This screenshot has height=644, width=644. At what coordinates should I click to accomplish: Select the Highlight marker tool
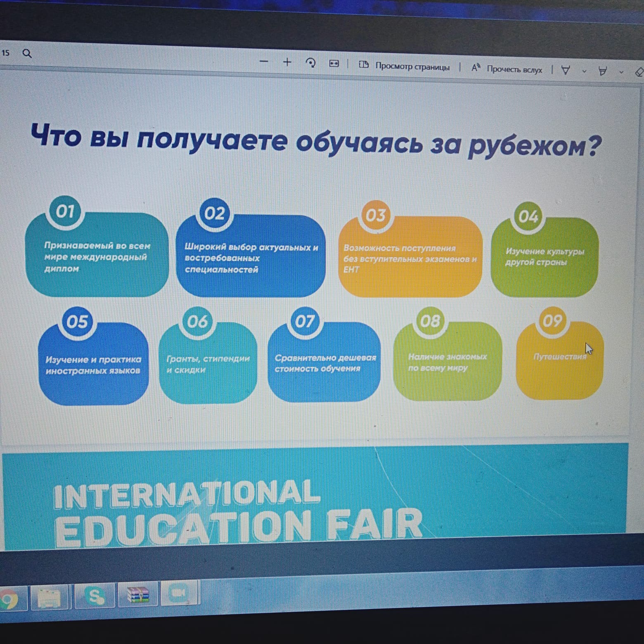click(x=602, y=71)
